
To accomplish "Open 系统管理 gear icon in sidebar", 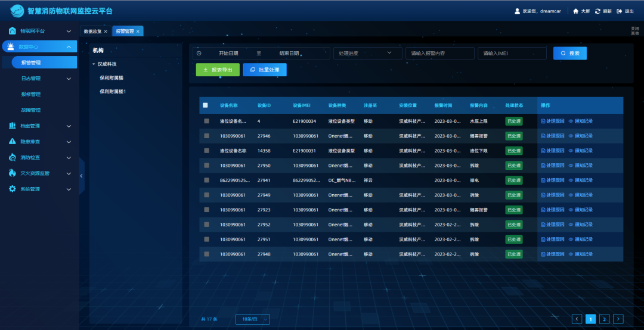I will 12,189.
